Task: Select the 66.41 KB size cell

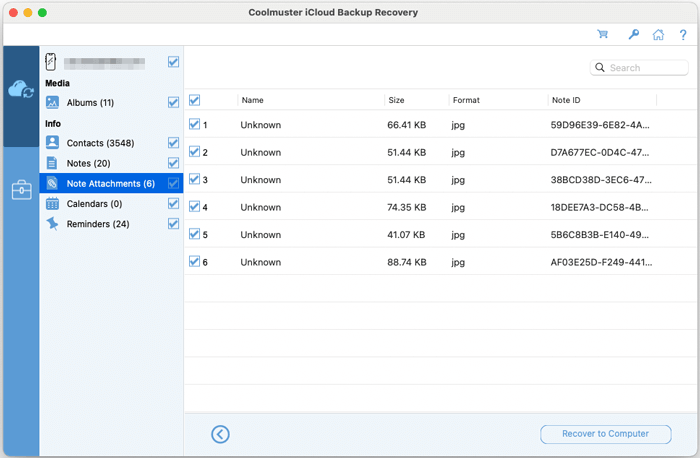Action: click(406, 125)
